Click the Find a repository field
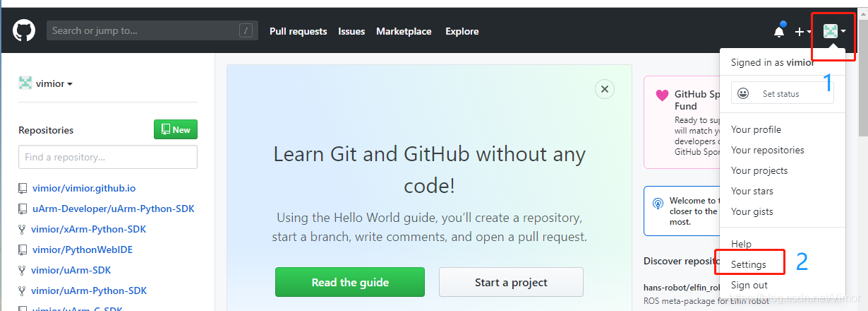Viewport: 868px width, 311px height. 108,157
